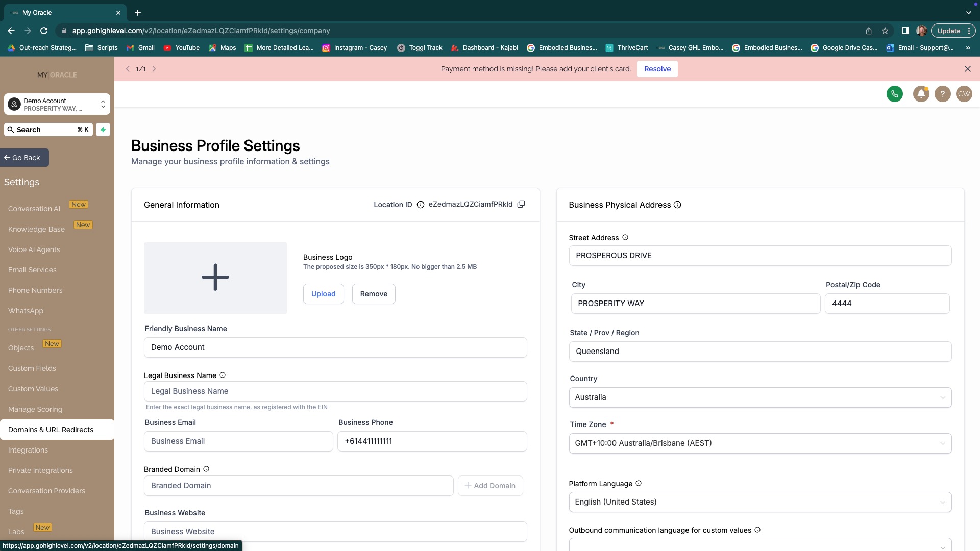Viewport: 980px width, 551px height.
Task: Go to Custom Fields in sidebar
Action: 32,368
